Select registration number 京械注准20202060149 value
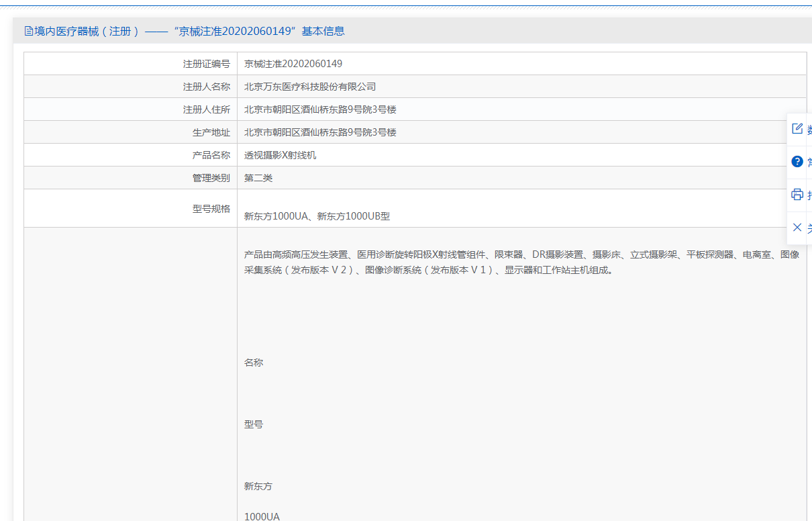812x521 pixels. point(293,64)
